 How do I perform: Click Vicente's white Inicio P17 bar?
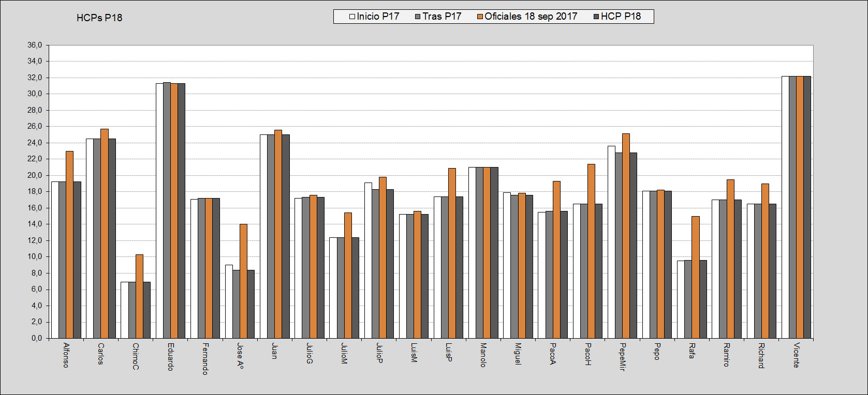[x=785, y=207]
